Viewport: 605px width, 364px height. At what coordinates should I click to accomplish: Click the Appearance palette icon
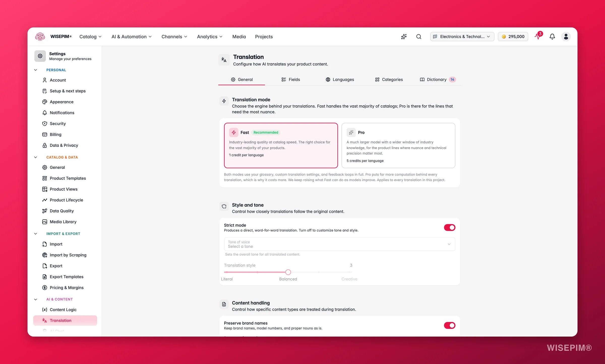click(45, 102)
